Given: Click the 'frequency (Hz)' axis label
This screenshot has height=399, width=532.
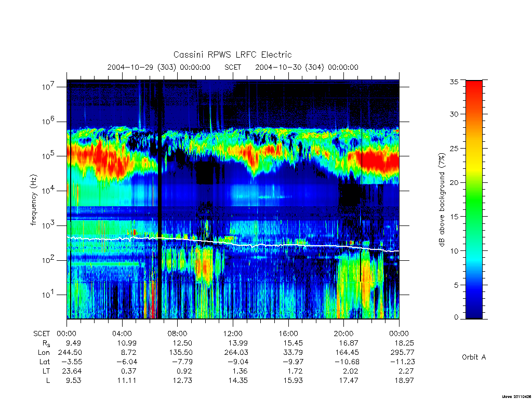Looking at the screenshot, I should coord(33,200).
